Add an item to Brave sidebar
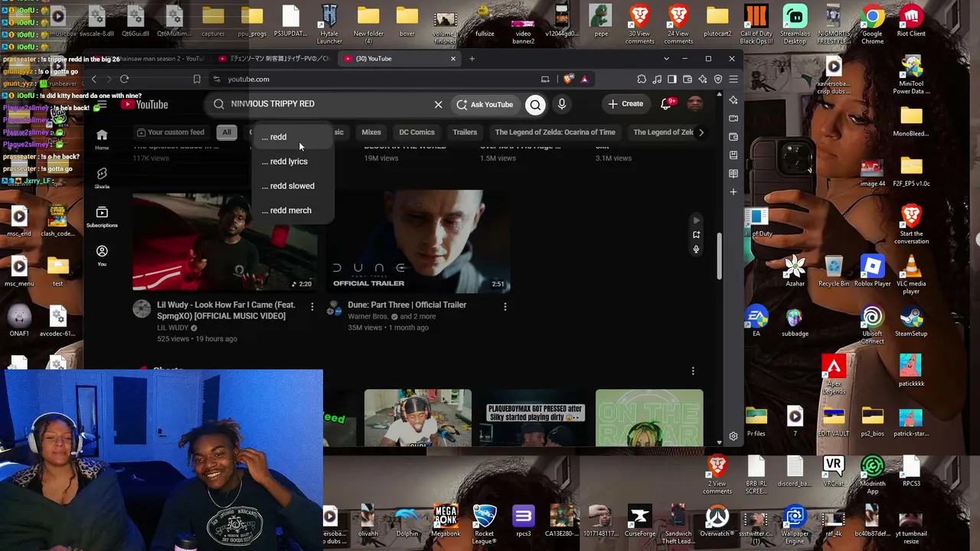Screen dimensions: 980x551 tap(733, 192)
